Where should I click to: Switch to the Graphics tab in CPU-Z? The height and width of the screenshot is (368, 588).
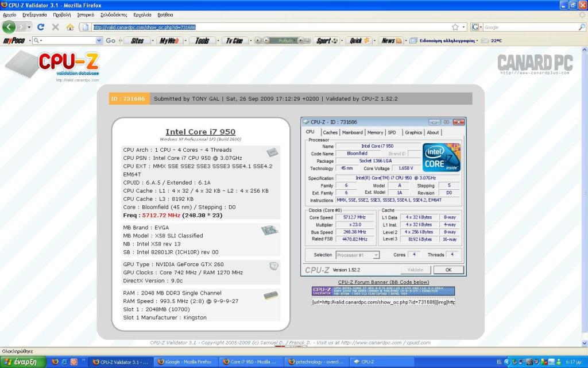(413, 133)
